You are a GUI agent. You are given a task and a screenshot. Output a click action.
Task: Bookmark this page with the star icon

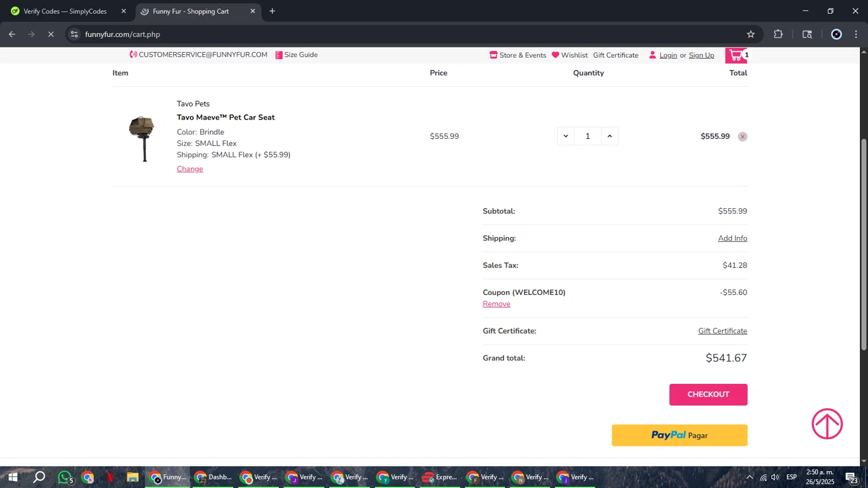coord(751,34)
